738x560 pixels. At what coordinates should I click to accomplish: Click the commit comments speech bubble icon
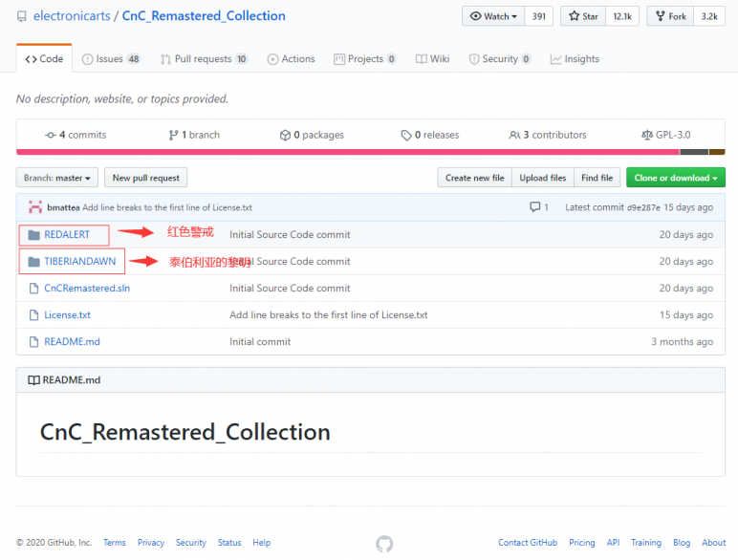click(534, 207)
